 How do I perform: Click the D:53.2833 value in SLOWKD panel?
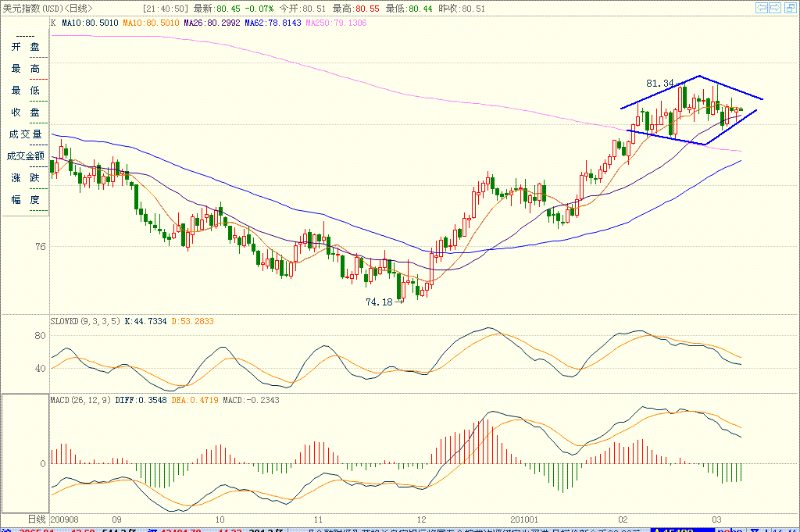click(192, 321)
